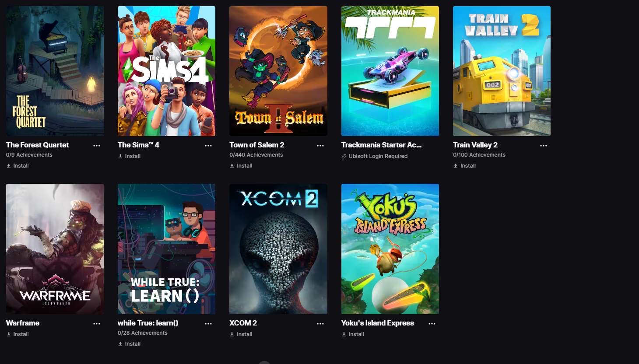The height and width of the screenshot is (364, 639).
Task: Install Yoku's Island Express
Action: point(353,334)
